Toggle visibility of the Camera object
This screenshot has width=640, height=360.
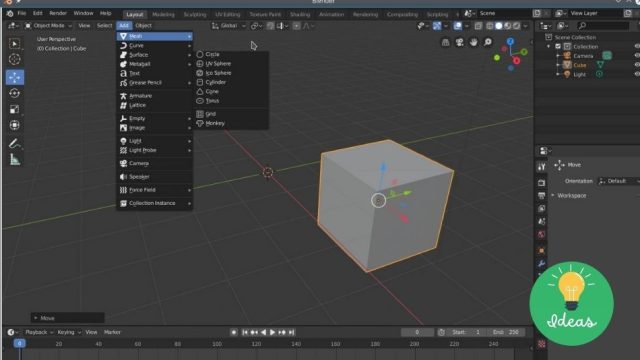tap(637, 56)
